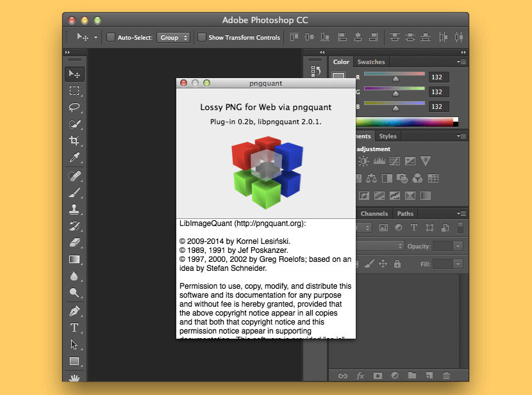Click the Align top edges icon
532x395 pixels.
coord(294,37)
